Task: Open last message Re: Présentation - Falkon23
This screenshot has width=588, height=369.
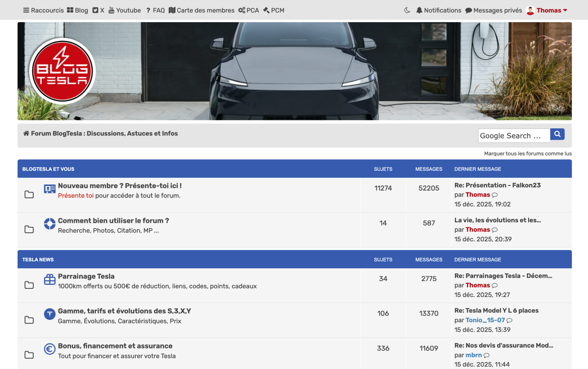Action: click(x=498, y=185)
